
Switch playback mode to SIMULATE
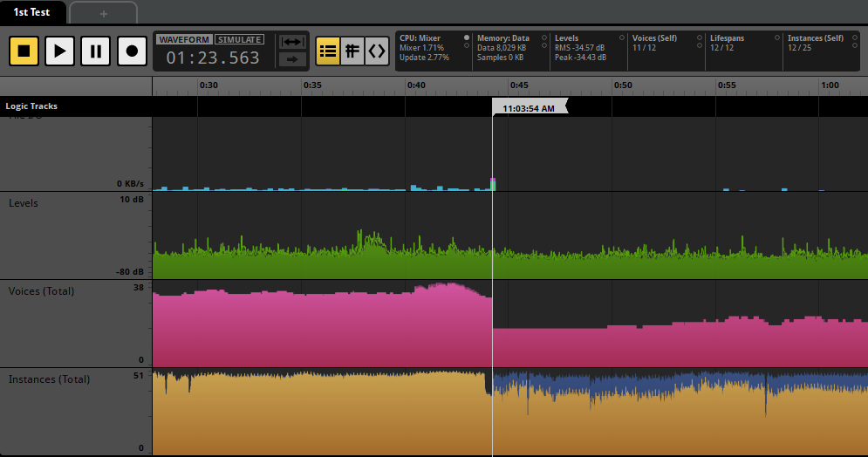[x=239, y=40]
